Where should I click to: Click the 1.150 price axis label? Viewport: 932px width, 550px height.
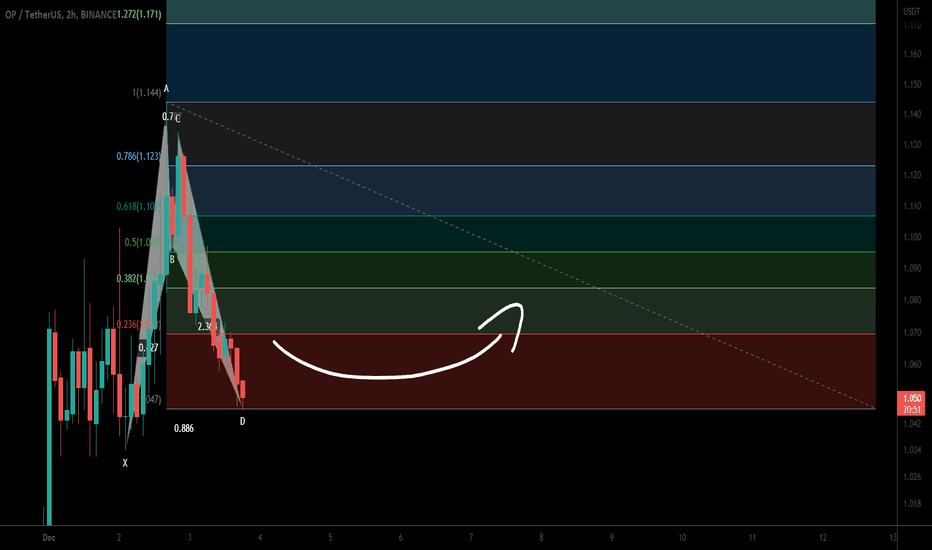click(912, 84)
